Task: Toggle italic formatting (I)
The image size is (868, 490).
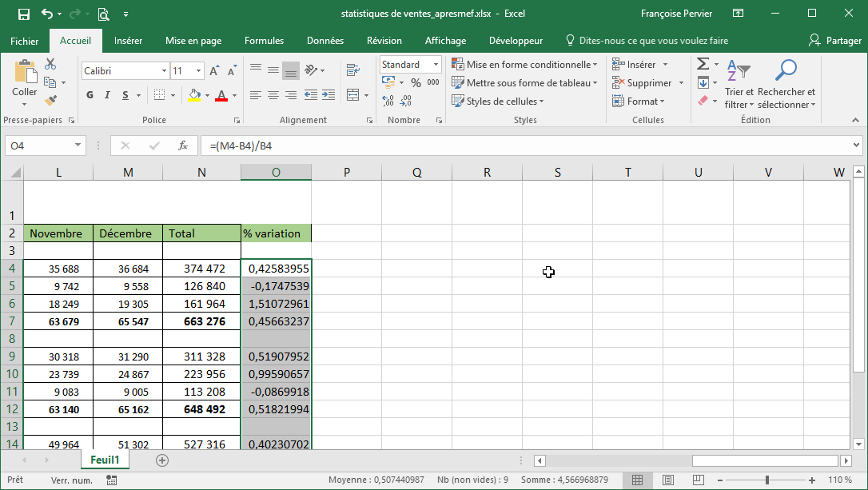Action: point(108,96)
